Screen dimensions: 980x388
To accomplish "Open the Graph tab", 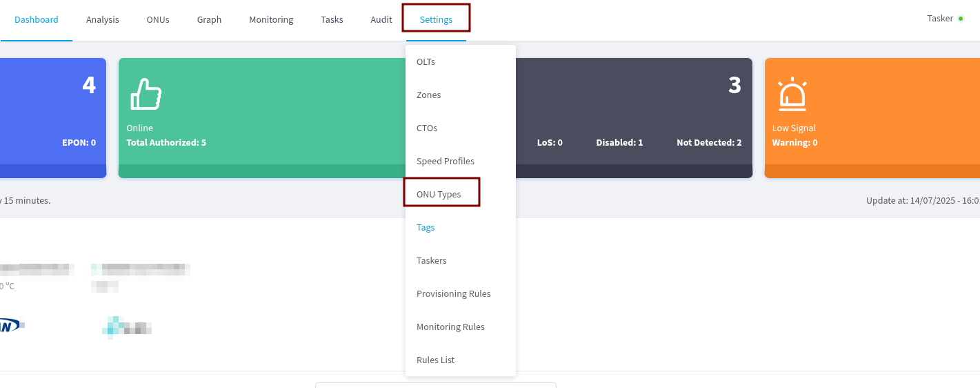I will 209,19.
